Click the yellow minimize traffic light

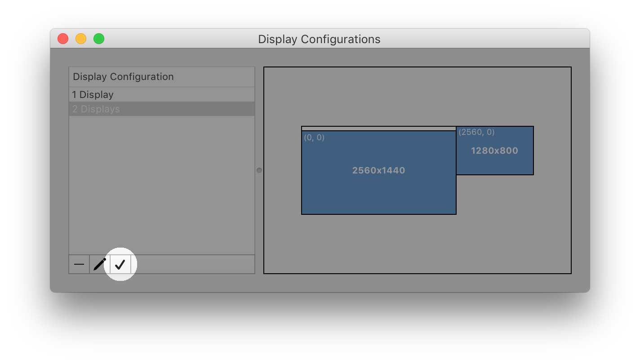click(81, 39)
